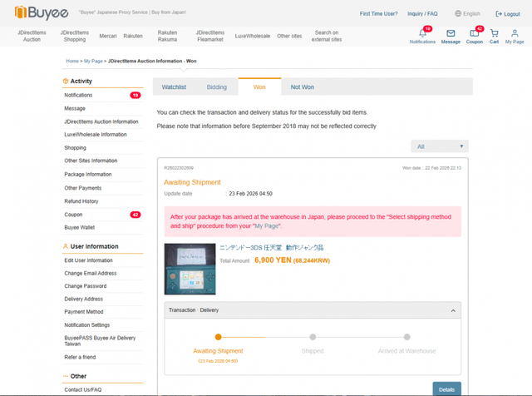Open the Notifications bell icon
The height and width of the screenshot is (396, 532).
point(422,34)
